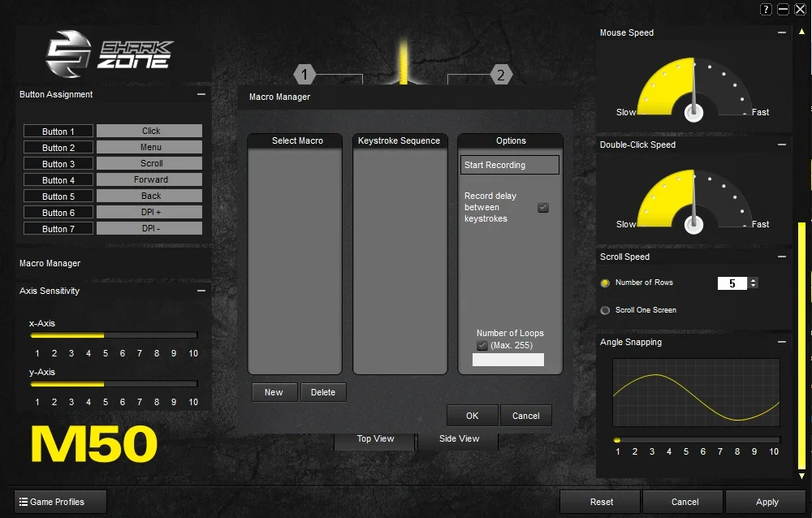Open Button 3 Scroll assignment dropdown
812x518 pixels.
coord(149,163)
